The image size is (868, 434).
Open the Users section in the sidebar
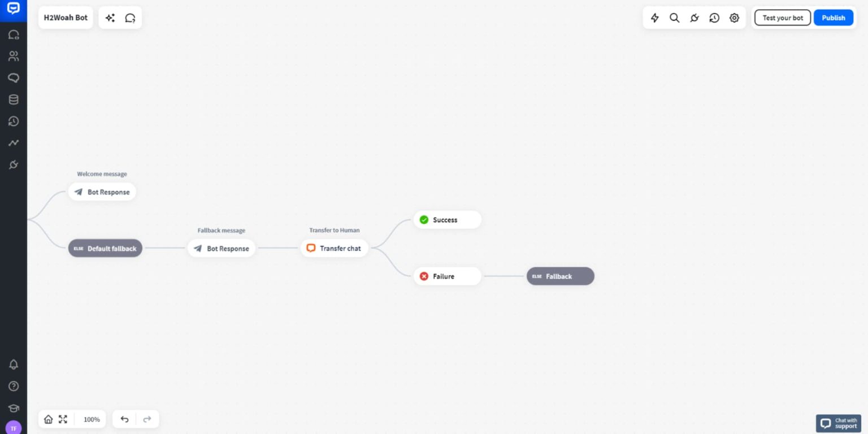coord(14,56)
